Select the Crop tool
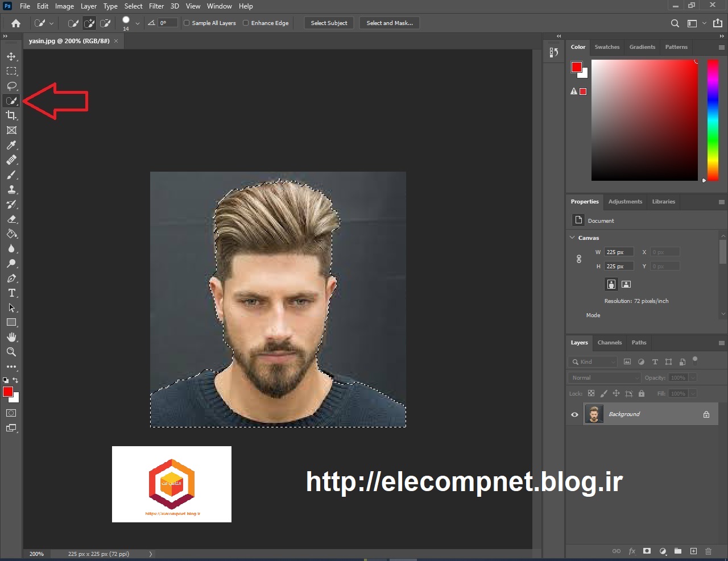 pyautogui.click(x=11, y=115)
